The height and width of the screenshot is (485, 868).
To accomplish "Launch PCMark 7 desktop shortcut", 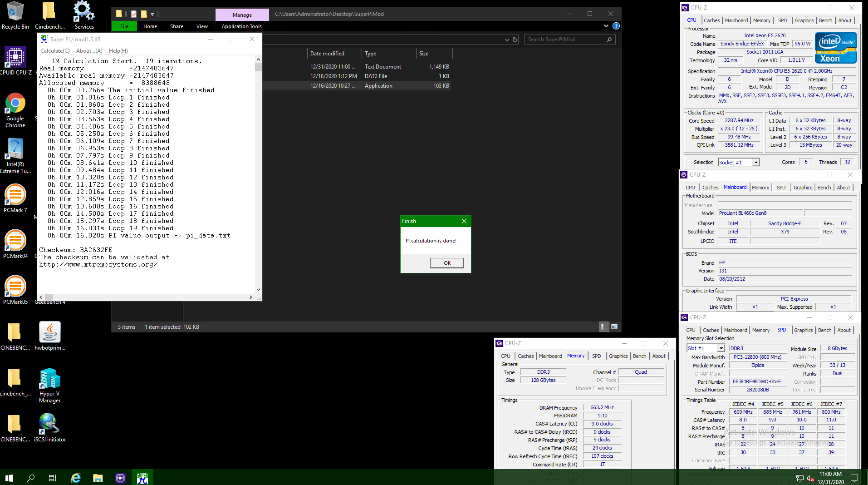I will click(x=15, y=198).
